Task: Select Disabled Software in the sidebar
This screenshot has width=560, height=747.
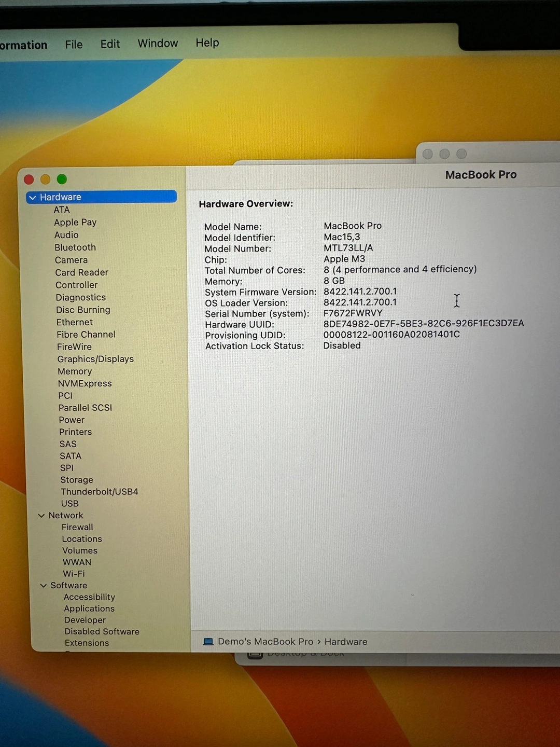Action: tap(102, 631)
